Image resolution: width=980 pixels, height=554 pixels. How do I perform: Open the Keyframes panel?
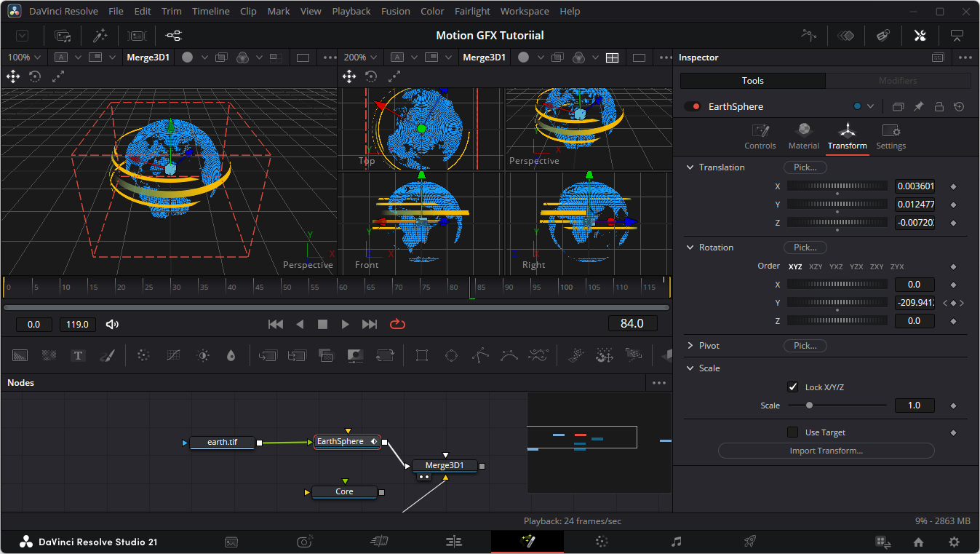click(x=845, y=35)
